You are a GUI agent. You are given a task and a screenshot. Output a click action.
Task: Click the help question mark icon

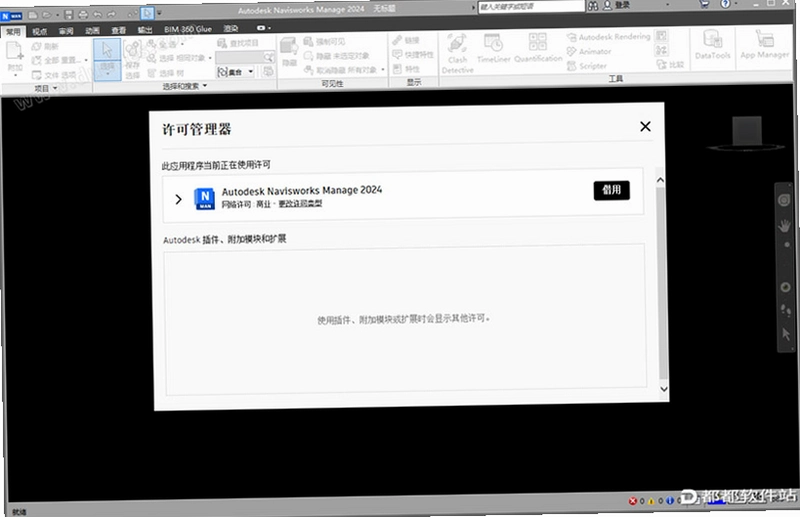point(725,4)
